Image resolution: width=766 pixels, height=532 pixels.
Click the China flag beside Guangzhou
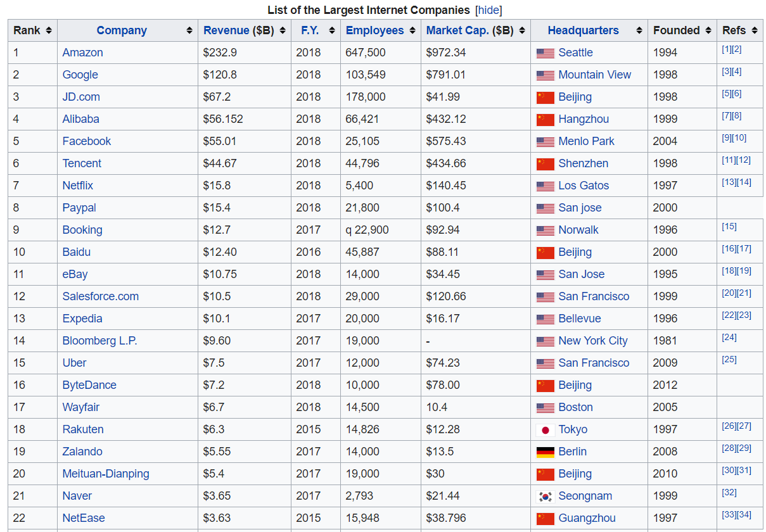[x=545, y=519]
